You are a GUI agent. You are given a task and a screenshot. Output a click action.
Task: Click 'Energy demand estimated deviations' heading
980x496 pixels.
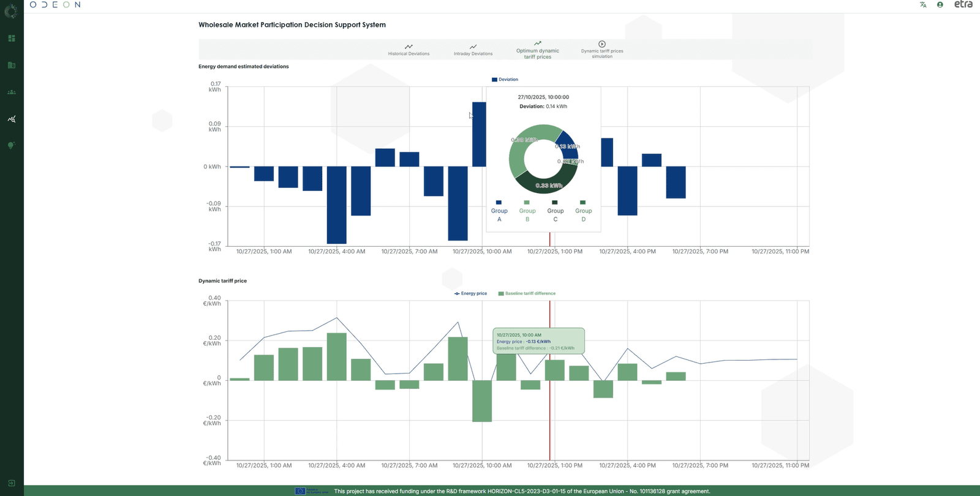(x=244, y=66)
